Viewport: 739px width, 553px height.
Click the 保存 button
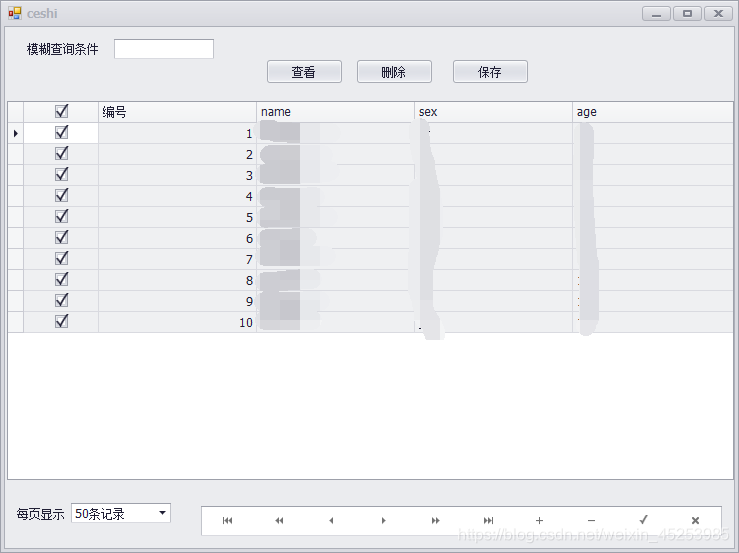[x=490, y=72]
